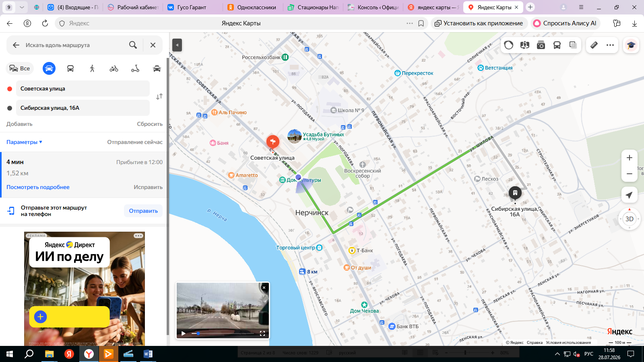Reload the Яндекс Карты page
This screenshot has width=644, height=362.
coord(45,23)
